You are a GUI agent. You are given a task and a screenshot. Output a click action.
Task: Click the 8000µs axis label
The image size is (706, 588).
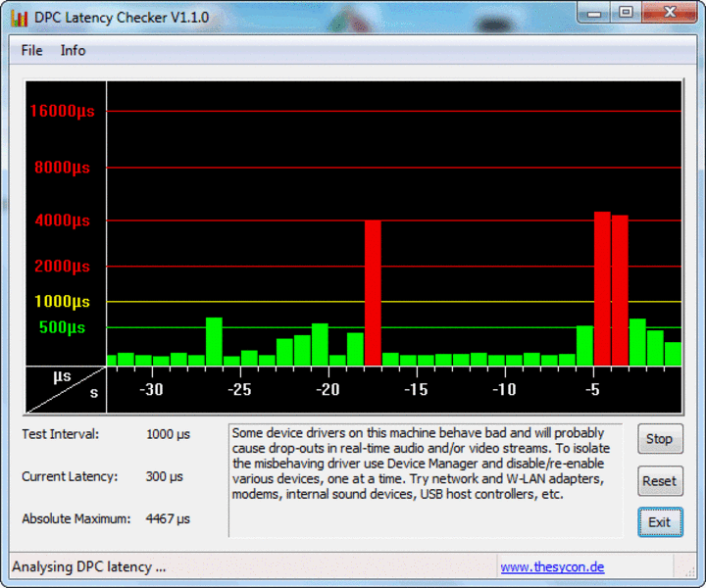tap(62, 168)
